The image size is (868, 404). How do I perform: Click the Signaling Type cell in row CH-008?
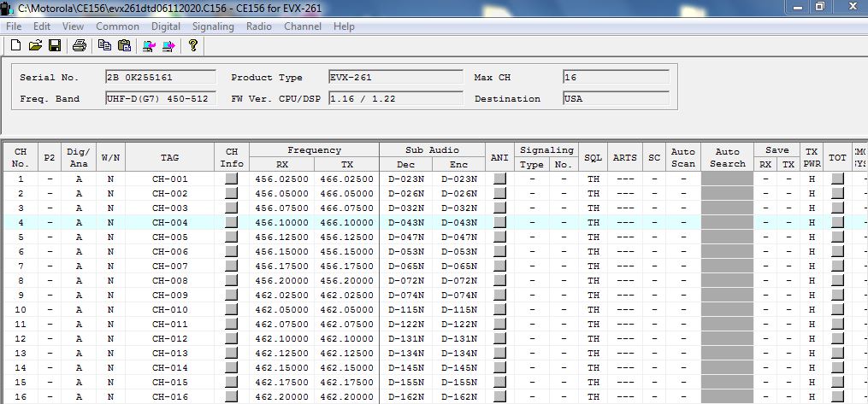coord(532,280)
